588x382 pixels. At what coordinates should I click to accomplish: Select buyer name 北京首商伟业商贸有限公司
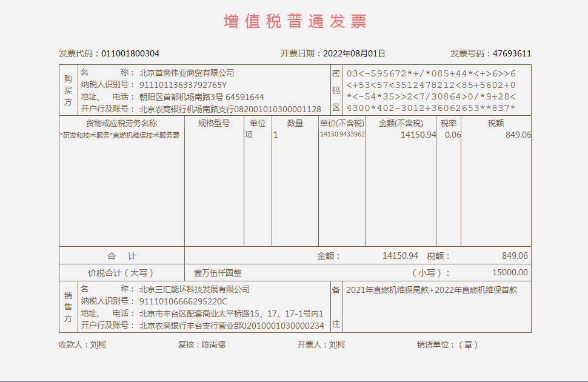pos(187,73)
